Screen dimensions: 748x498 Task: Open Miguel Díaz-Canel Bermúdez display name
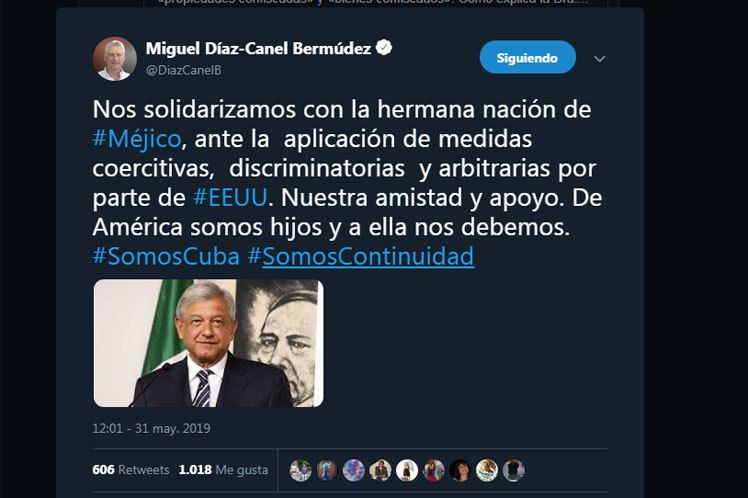coord(258,48)
